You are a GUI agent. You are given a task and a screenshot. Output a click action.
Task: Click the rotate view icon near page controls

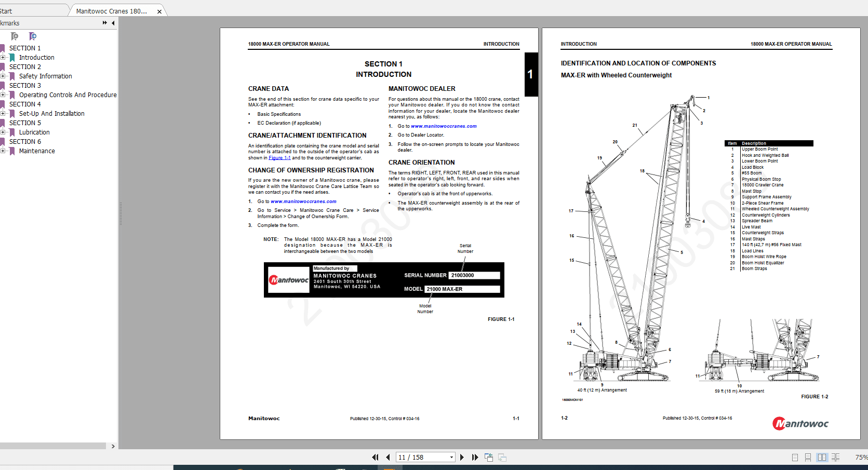489,457
